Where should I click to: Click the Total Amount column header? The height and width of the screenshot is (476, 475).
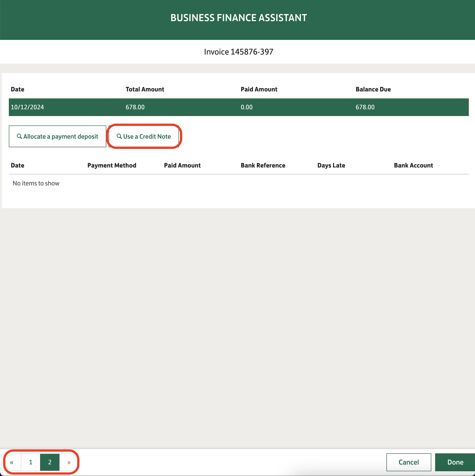pyautogui.click(x=145, y=89)
